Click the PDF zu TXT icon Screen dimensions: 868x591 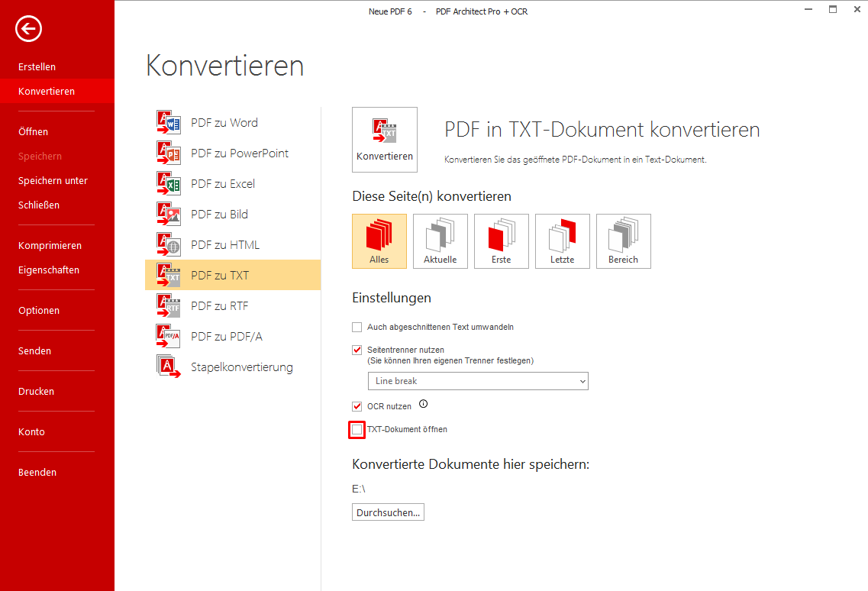(168, 275)
